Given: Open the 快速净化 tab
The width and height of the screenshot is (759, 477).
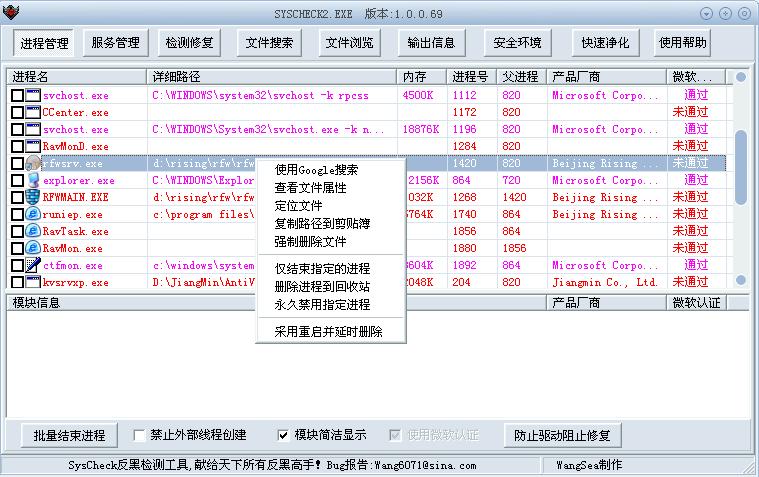Looking at the screenshot, I should click(606, 43).
